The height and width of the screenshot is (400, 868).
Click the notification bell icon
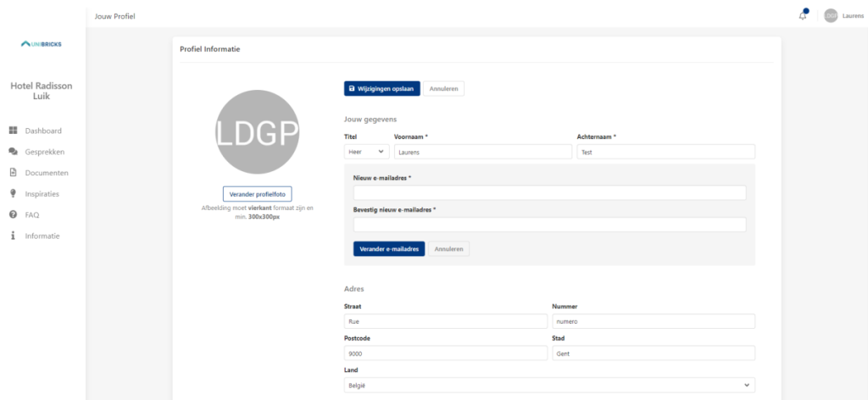pos(803,16)
